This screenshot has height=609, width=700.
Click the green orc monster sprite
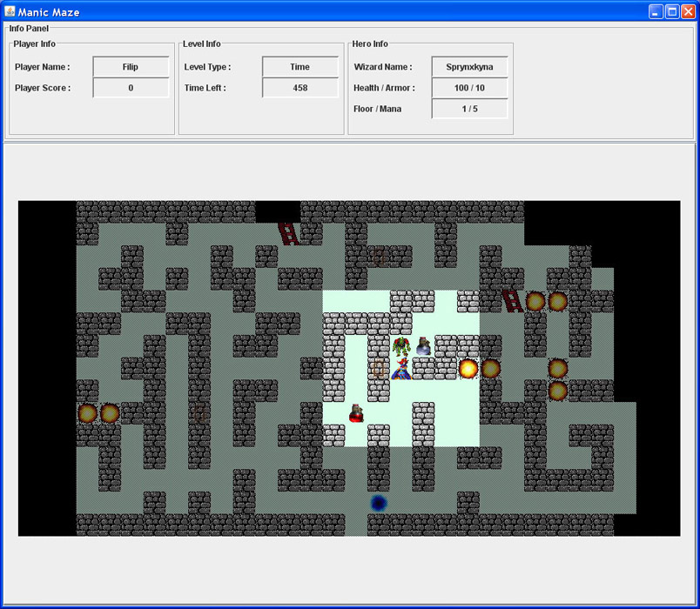[x=401, y=346]
